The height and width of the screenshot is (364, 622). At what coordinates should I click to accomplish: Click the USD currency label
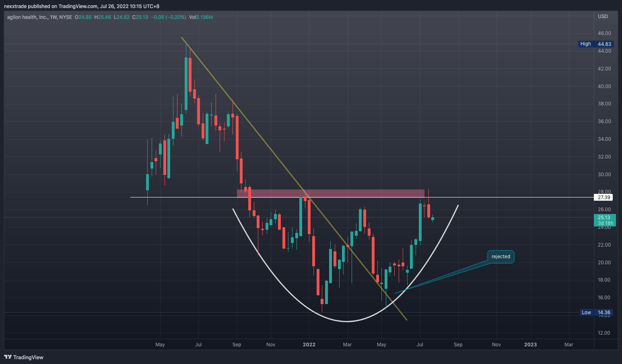click(603, 16)
